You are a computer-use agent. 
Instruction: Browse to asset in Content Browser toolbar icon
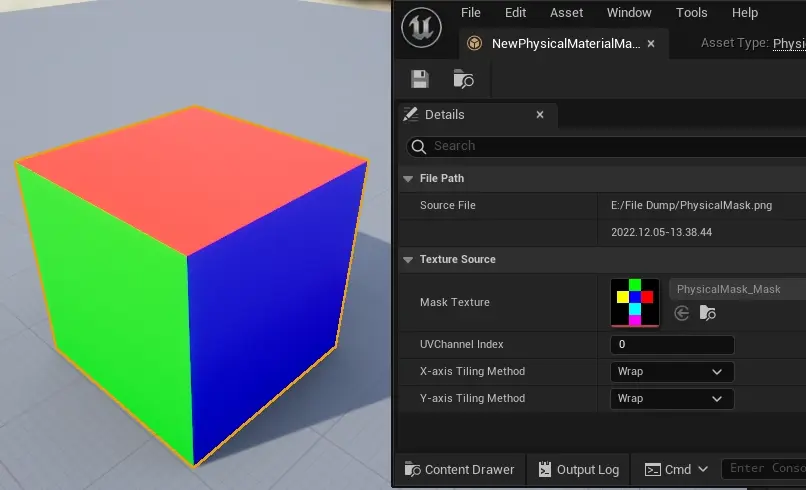[463, 79]
